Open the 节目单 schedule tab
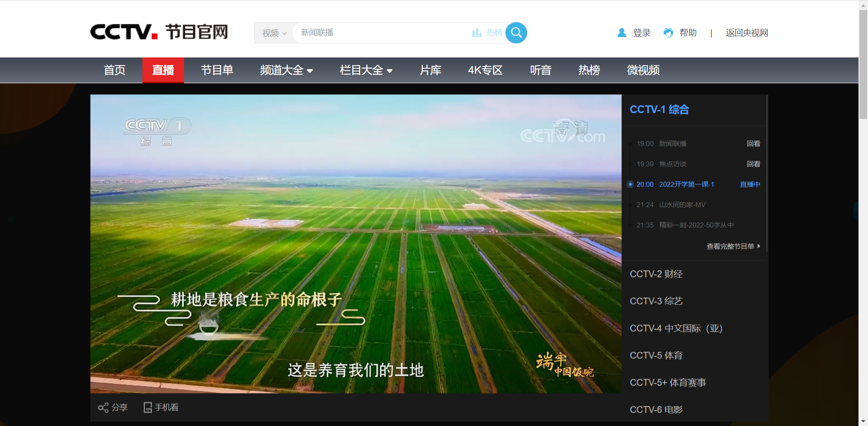 217,70
